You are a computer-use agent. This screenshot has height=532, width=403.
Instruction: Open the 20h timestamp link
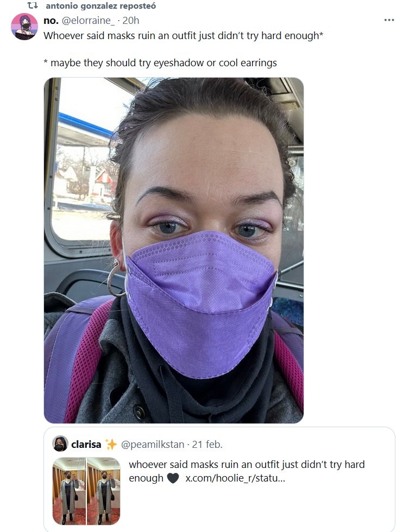pyautogui.click(x=131, y=21)
